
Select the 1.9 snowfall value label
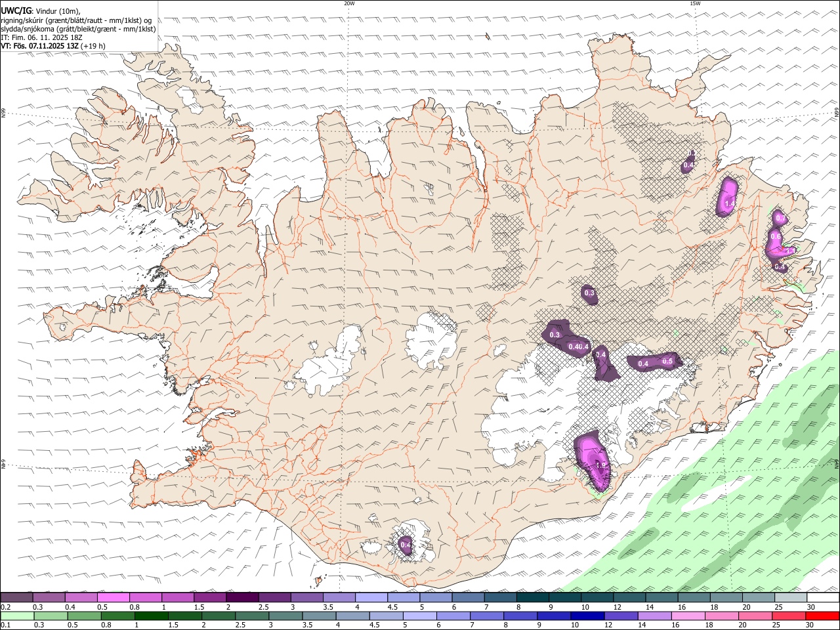pyautogui.click(x=600, y=466)
